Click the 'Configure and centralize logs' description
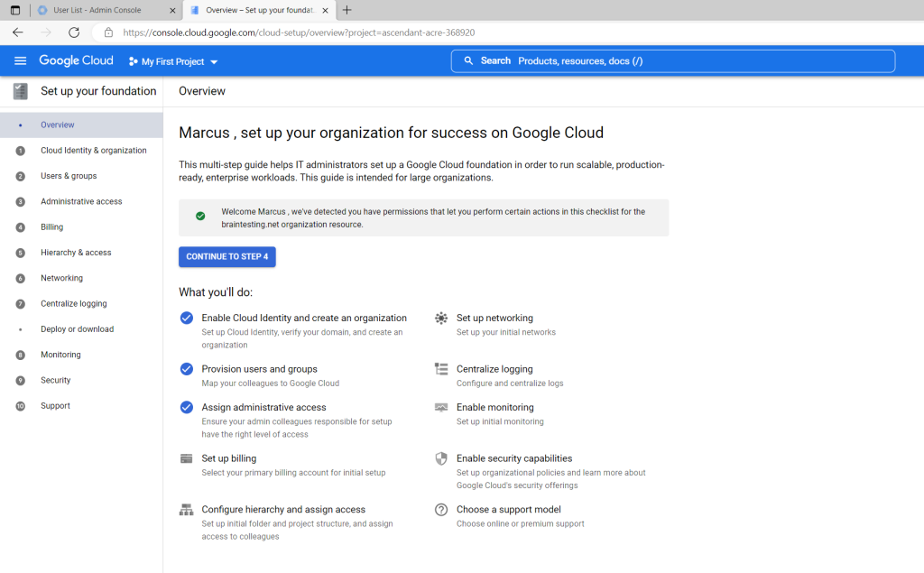The image size is (924, 573). point(510,384)
